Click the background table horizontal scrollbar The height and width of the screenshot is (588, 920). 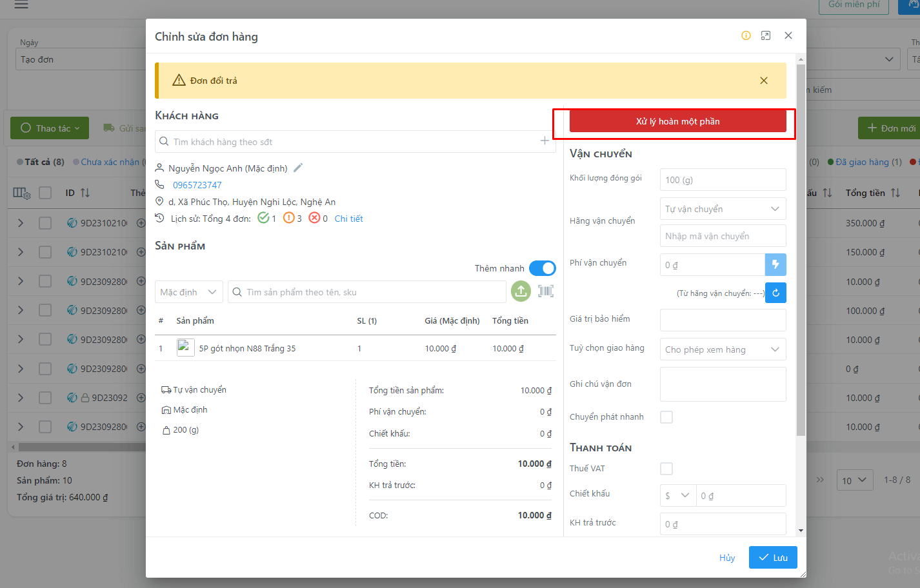(83, 447)
